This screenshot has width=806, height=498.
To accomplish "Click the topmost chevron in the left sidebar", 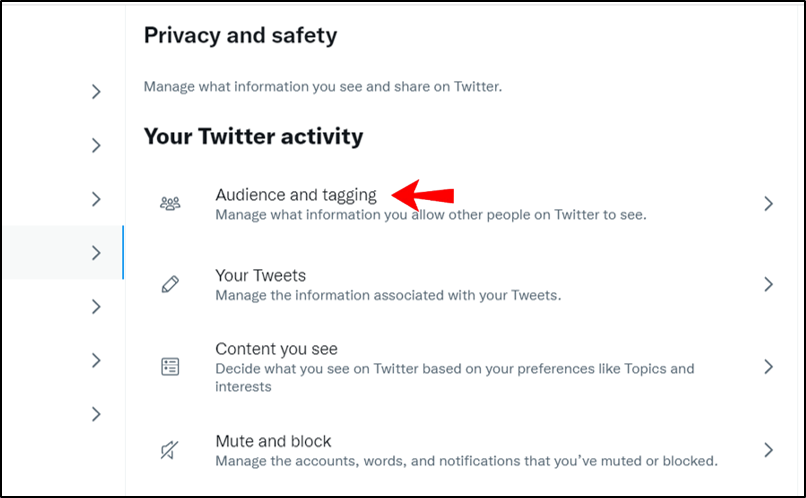I will 96,92.
